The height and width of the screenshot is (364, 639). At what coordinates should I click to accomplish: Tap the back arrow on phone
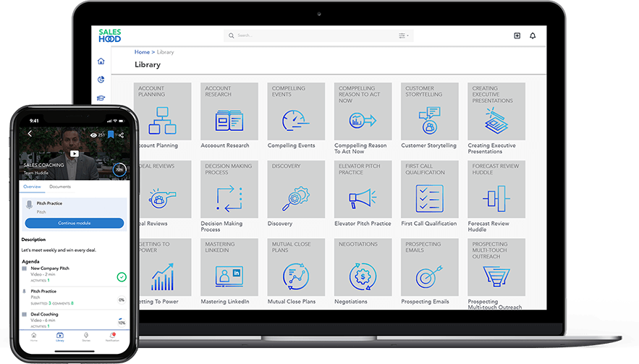click(30, 134)
